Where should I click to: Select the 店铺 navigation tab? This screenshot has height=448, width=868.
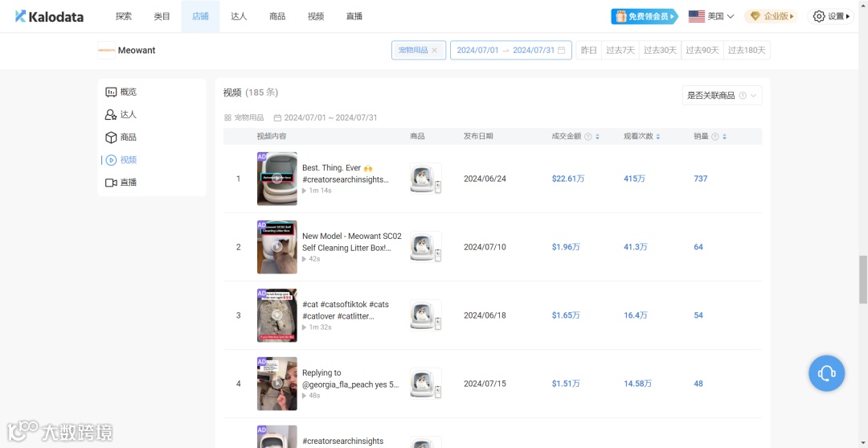pyautogui.click(x=200, y=17)
